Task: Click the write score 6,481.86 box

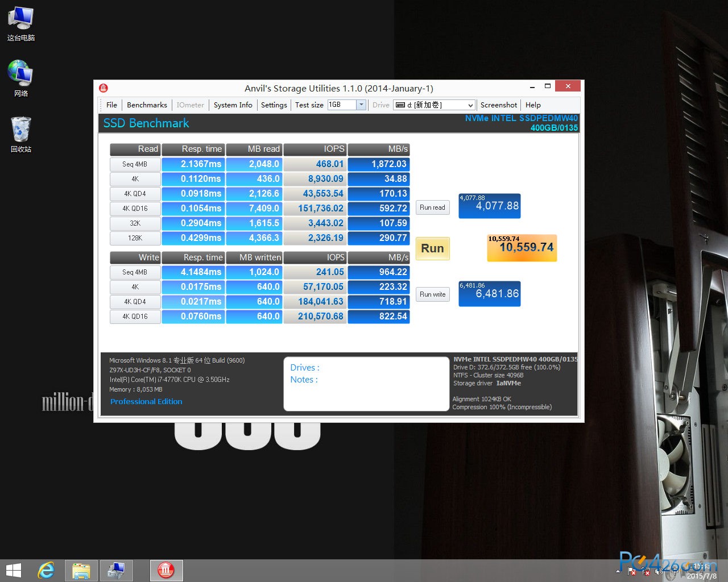Action: [489, 294]
